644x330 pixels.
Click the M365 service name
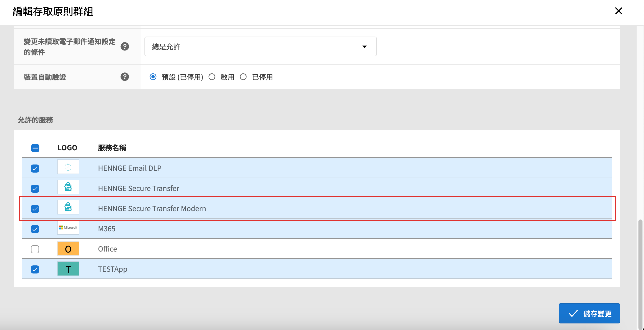click(107, 229)
